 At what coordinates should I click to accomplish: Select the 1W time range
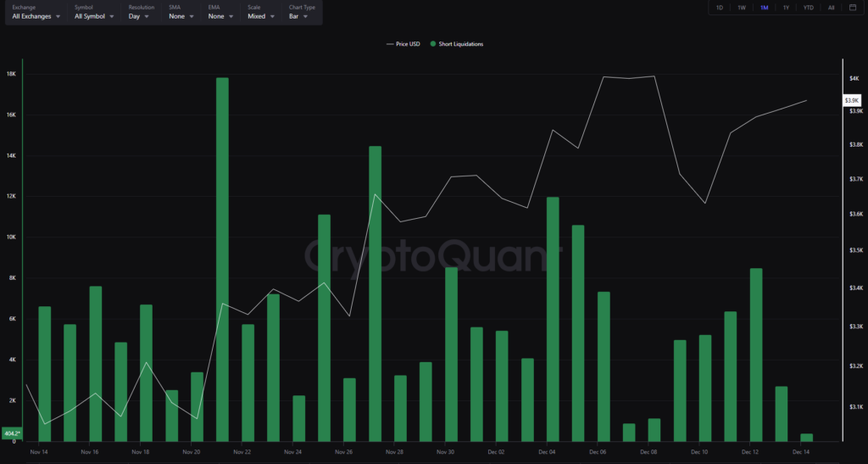(x=742, y=8)
